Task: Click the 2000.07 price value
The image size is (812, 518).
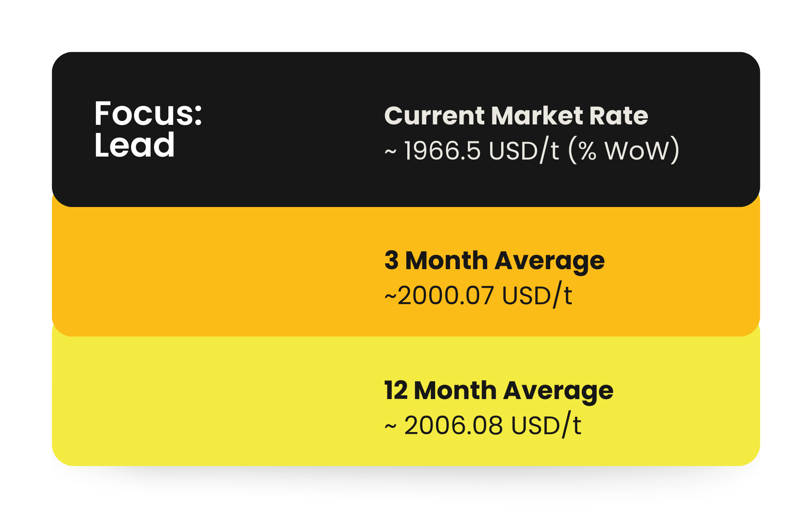Action: pos(446,295)
